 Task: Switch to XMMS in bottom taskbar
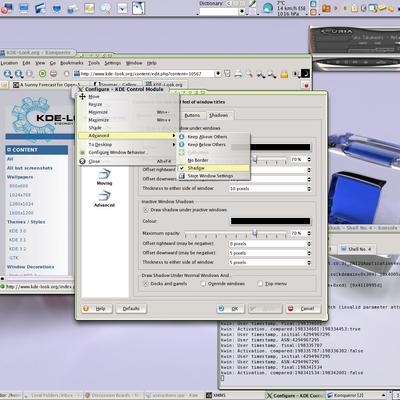click(235, 395)
